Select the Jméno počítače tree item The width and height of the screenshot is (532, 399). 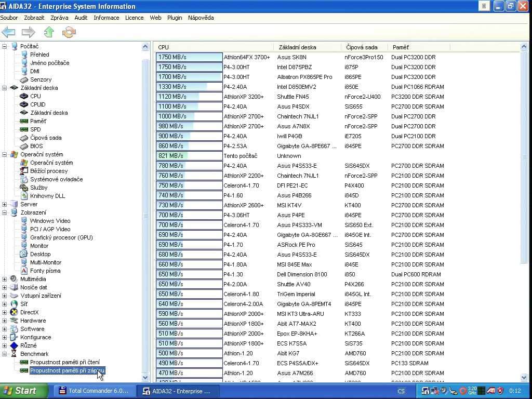(x=49, y=63)
